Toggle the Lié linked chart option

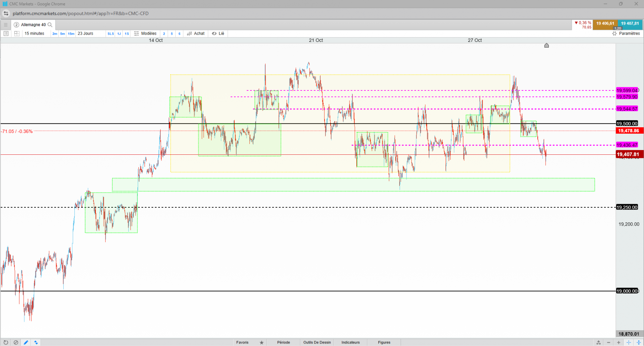218,34
